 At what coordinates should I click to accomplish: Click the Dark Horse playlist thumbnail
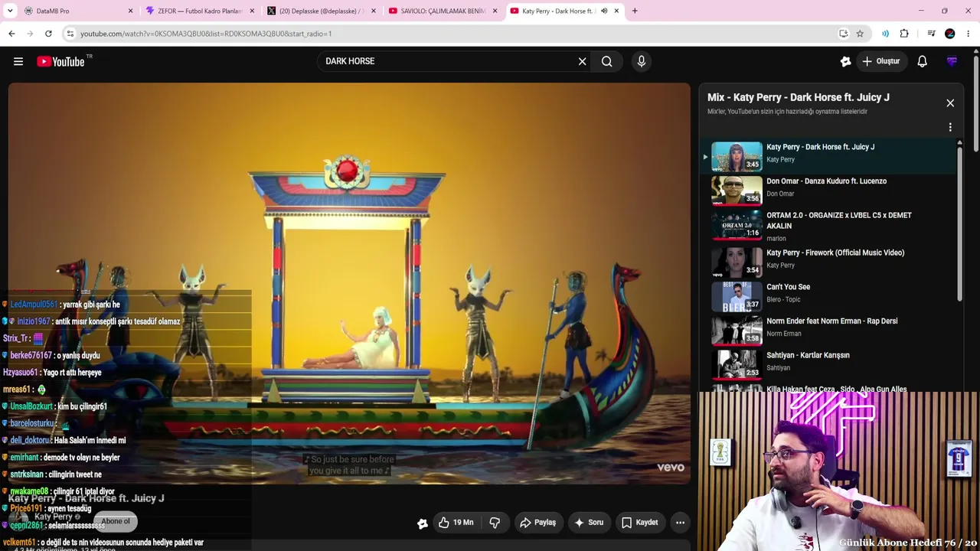click(737, 156)
